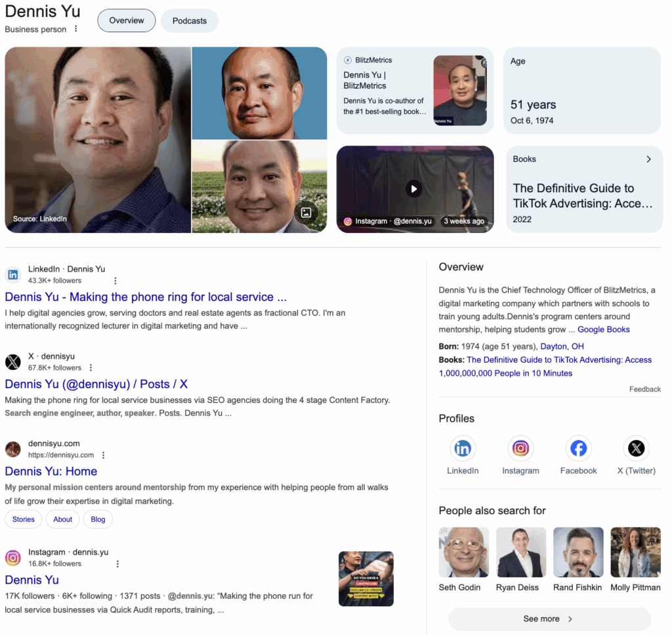Viewport: 672px width, 635px height.
Task: Open the Dennis Yu: Home link
Action: [x=51, y=471]
